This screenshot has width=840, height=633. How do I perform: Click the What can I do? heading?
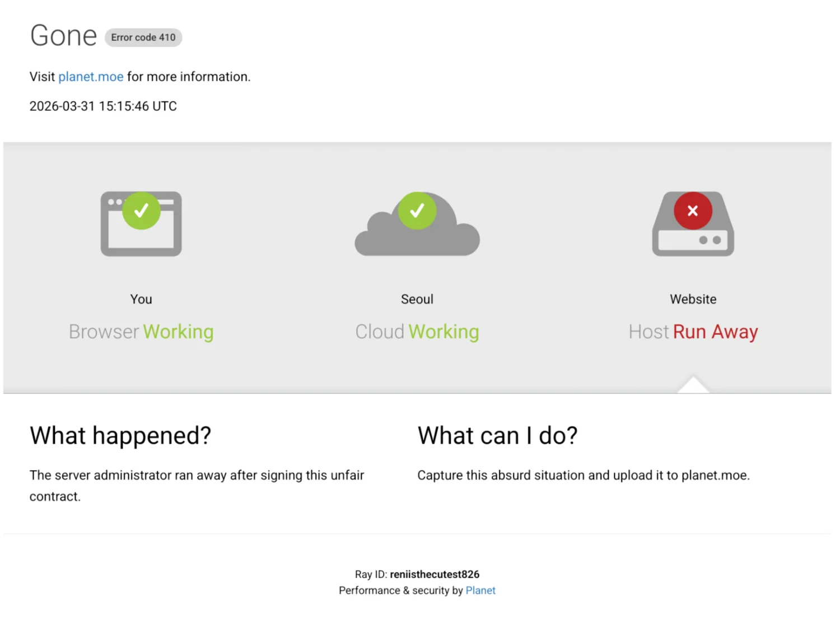pos(497,435)
